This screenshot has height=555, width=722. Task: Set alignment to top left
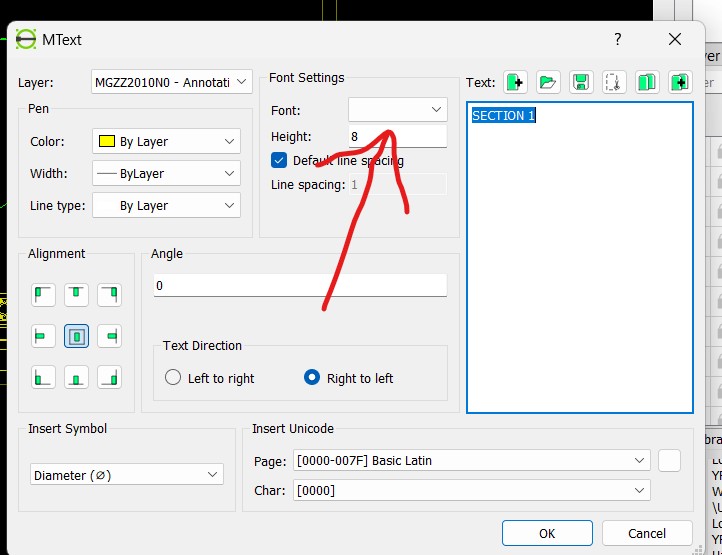coord(44,294)
